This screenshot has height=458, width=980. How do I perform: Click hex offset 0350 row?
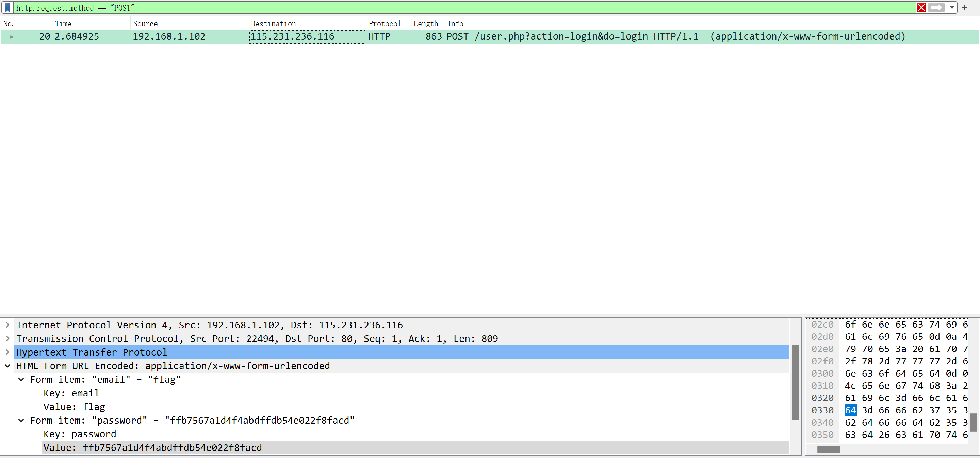(889, 435)
